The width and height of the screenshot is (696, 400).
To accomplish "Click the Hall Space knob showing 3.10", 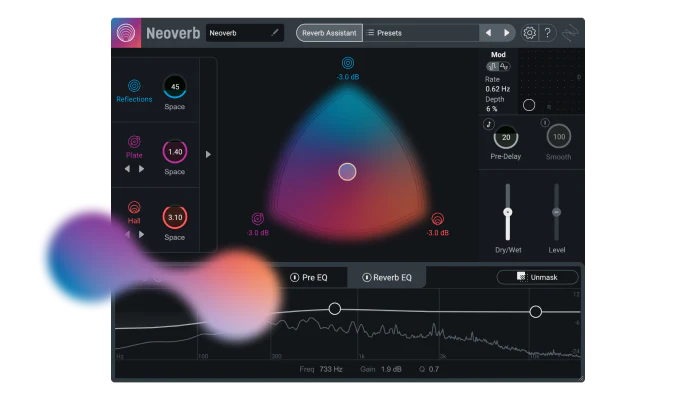I will pyautogui.click(x=175, y=217).
